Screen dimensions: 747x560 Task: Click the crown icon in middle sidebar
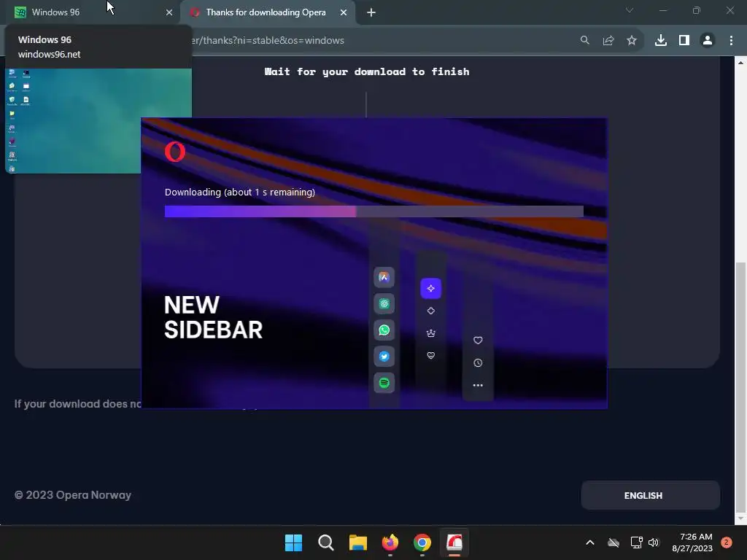pos(430,333)
